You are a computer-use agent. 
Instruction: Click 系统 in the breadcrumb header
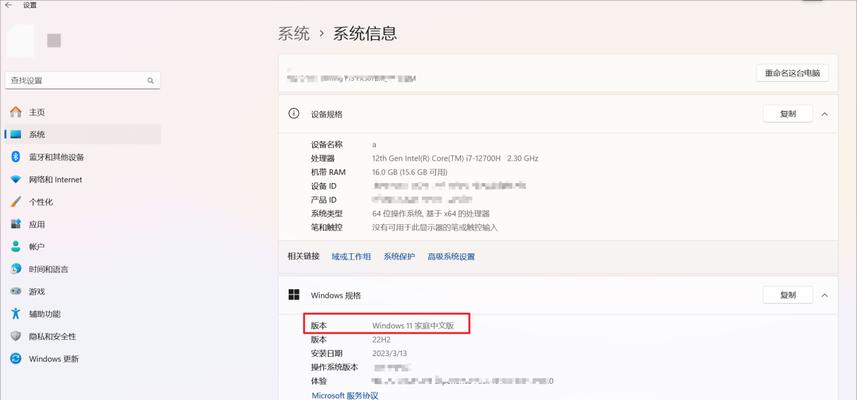(x=294, y=33)
